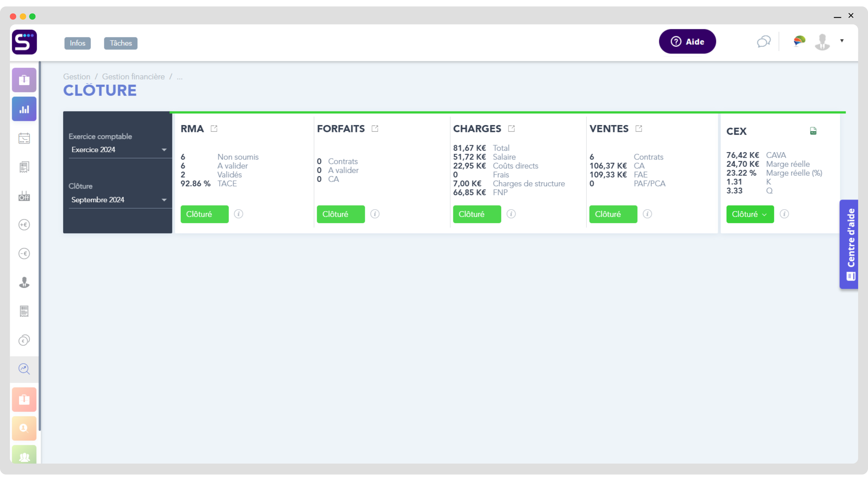Open the purple briefcase module in sidebar
The image size is (868, 488).
coord(24,80)
